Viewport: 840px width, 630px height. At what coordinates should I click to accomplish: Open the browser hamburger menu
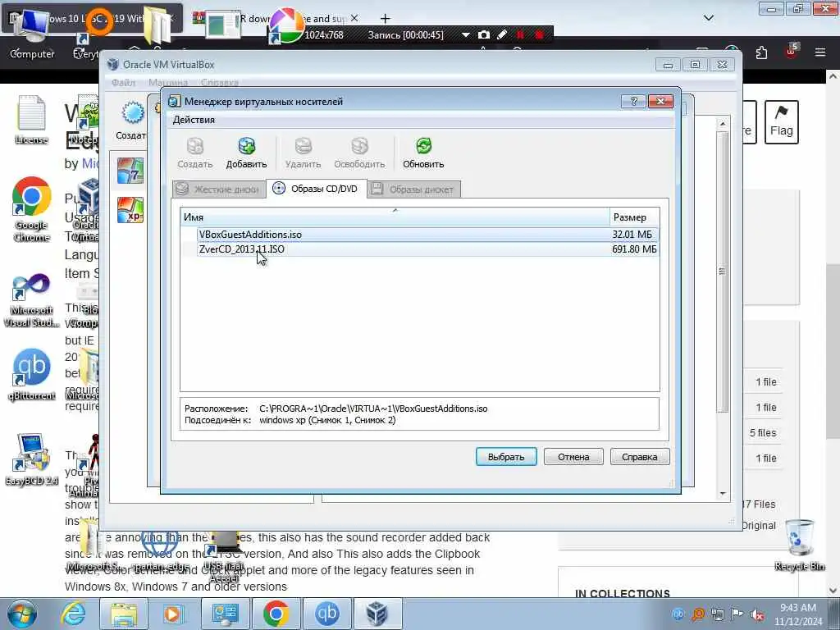tap(820, 52)
